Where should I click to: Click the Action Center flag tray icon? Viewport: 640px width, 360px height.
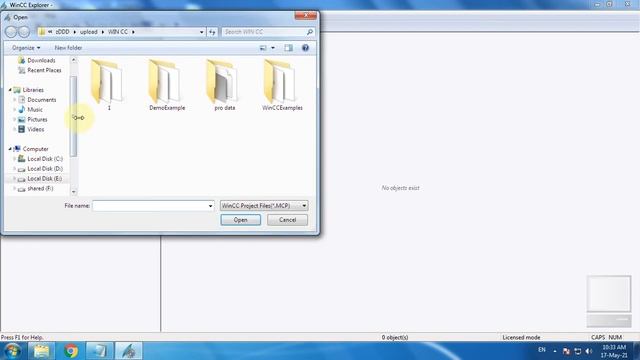tap(566, 351)
